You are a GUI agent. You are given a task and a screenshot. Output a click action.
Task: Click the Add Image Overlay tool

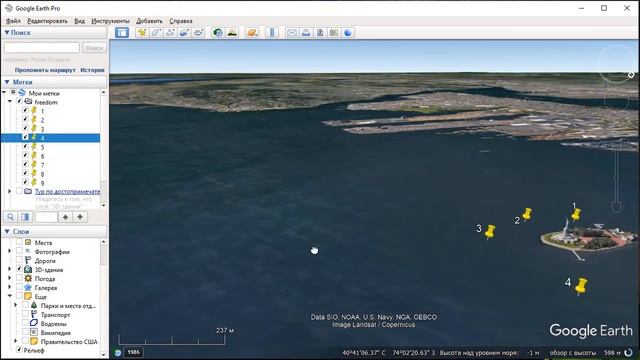[x=184, y=33]
